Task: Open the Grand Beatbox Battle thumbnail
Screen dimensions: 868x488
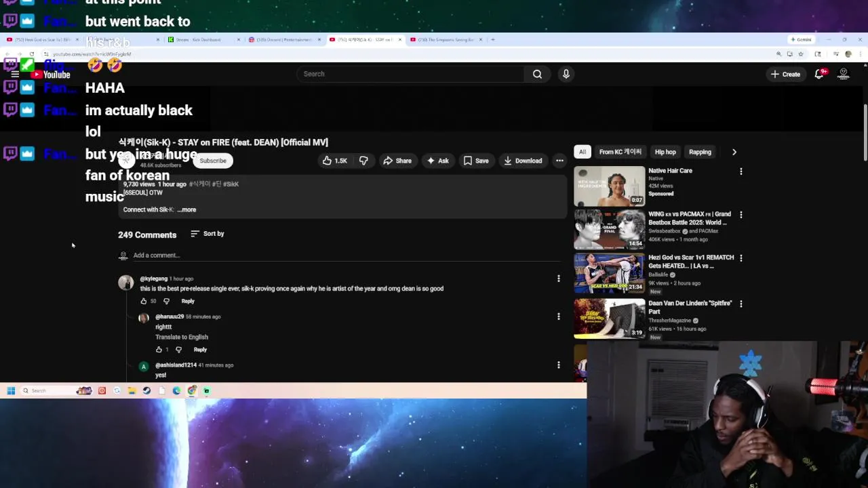Action: click(x=610, y=229)
